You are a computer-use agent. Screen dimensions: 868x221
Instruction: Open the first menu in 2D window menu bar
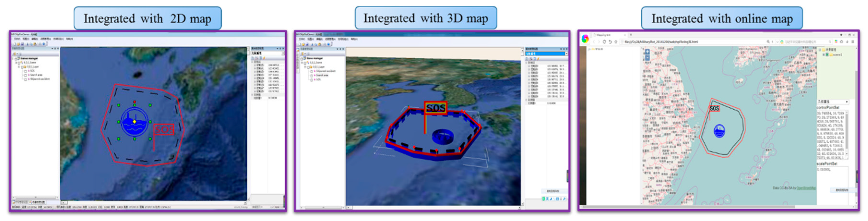(x=17, y=39)
